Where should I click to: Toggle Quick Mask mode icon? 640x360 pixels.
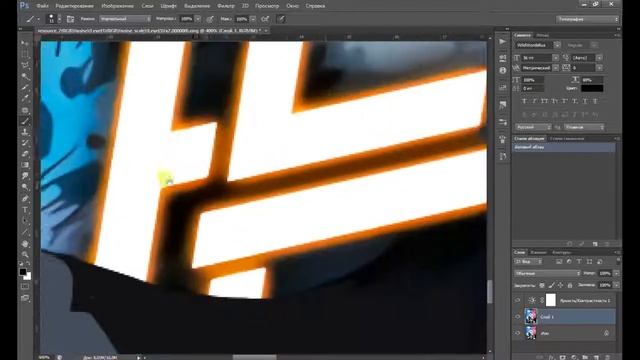click(x=25, y=287)
